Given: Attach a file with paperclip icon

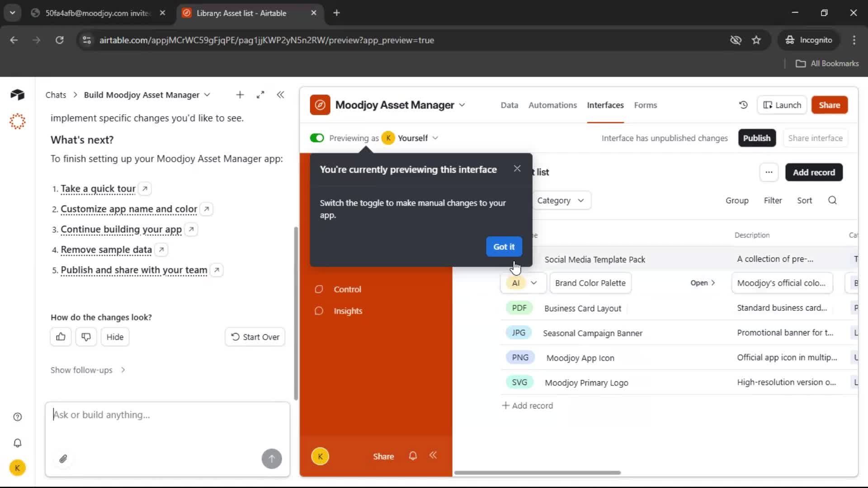Looking at the screenshot, I should [x=63, y=459].
